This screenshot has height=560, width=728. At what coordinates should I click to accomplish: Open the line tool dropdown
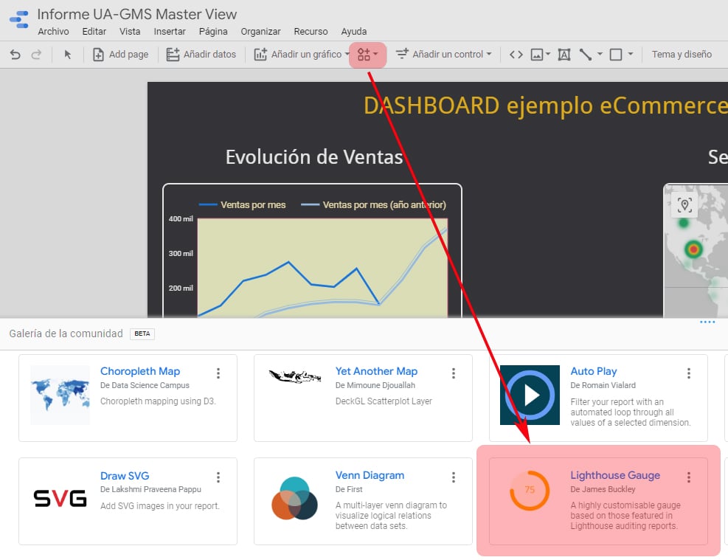[x=600, y=55]
